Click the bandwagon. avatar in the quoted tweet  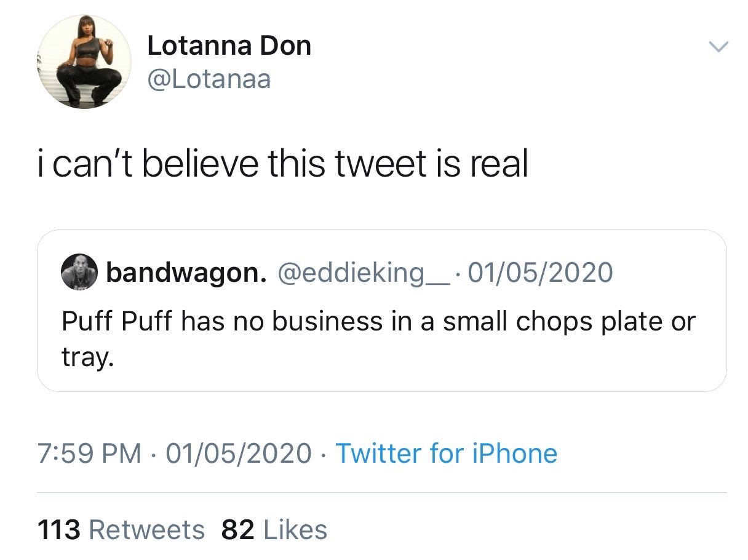click(79, 271)
